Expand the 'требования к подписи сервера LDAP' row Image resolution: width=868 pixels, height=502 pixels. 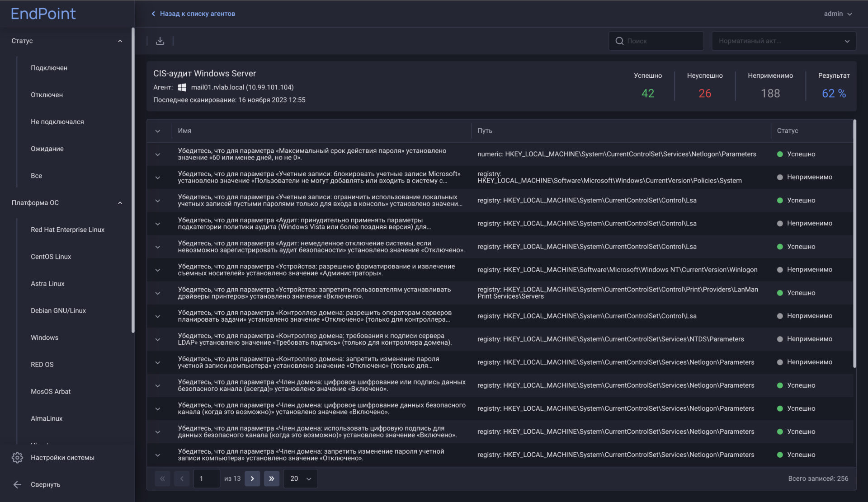158,339
